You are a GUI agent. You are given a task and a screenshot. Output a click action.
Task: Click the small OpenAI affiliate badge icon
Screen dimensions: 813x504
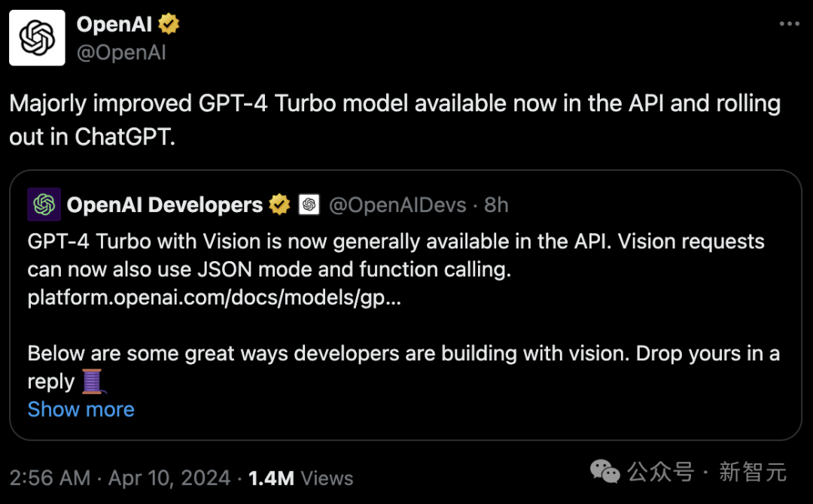tap(309, 205)
